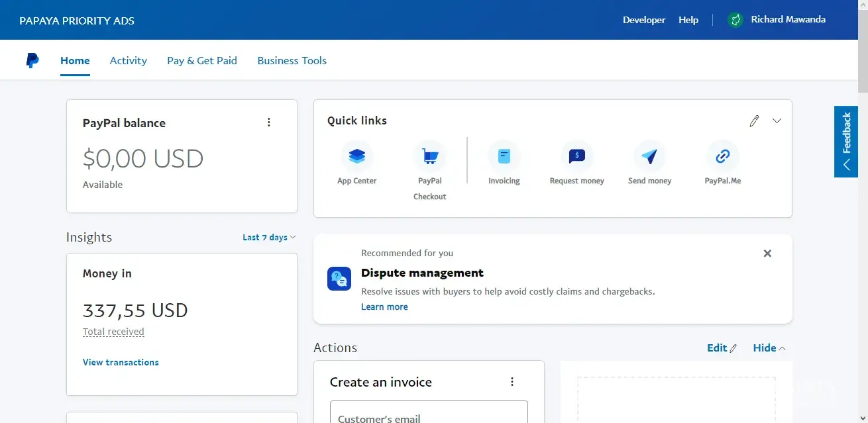
Task: Click the View transactions link
Action: click(121, 362)
